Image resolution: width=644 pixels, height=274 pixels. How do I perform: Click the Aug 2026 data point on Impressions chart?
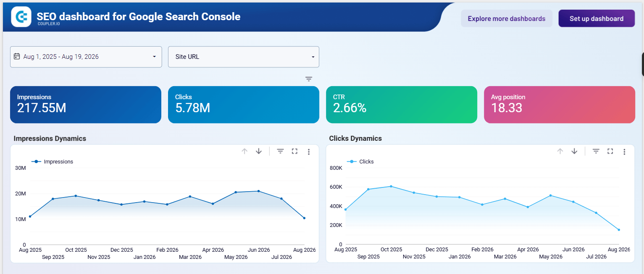304,218
